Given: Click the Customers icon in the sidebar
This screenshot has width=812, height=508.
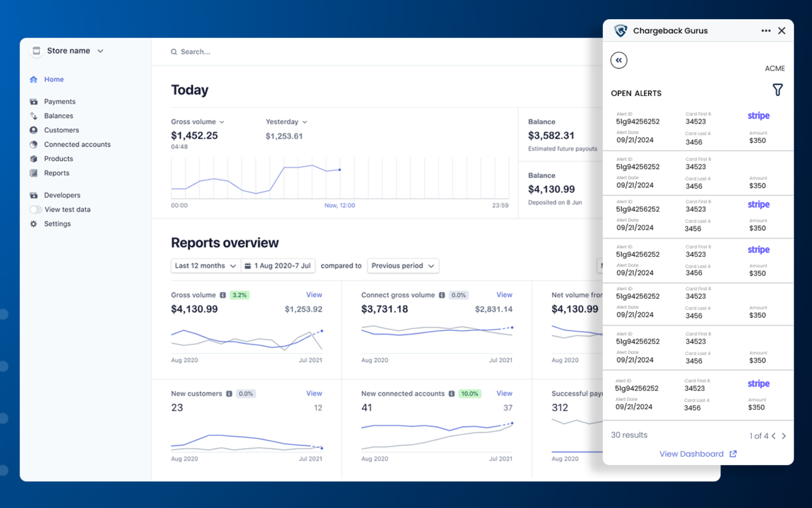Looking at the screenshot, I should pyautogui.click(x=33, y=130).
